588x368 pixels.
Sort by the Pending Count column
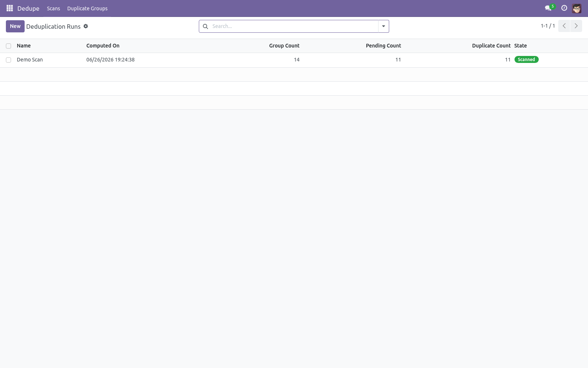click(x=383, y=46)
